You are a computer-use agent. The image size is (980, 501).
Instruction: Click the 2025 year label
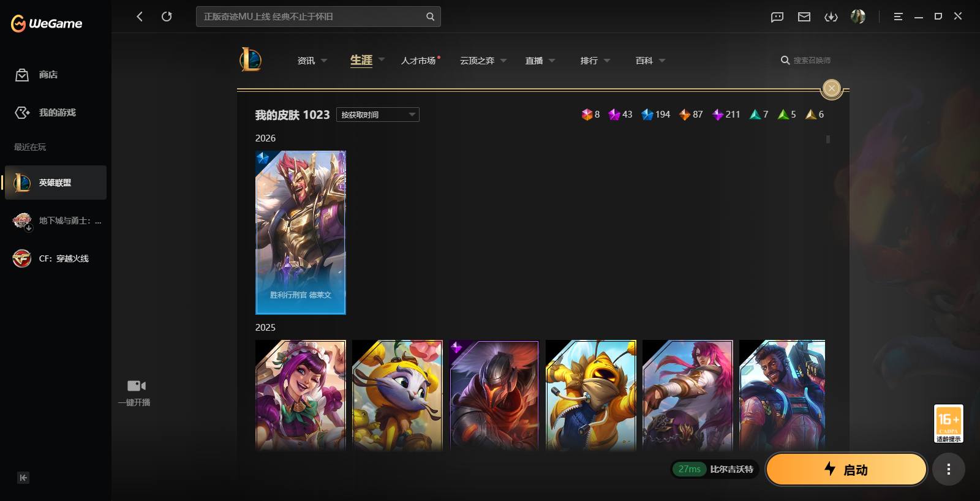click(265, 328)
